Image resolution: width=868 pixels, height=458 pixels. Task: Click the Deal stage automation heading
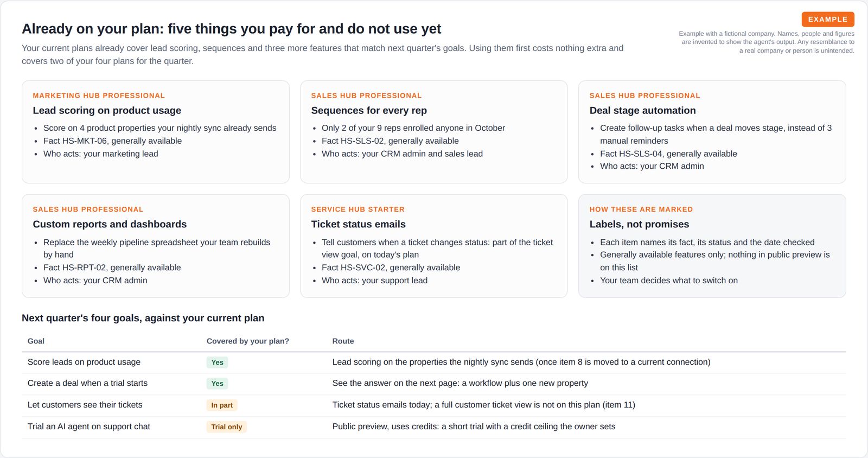(642, 110)
